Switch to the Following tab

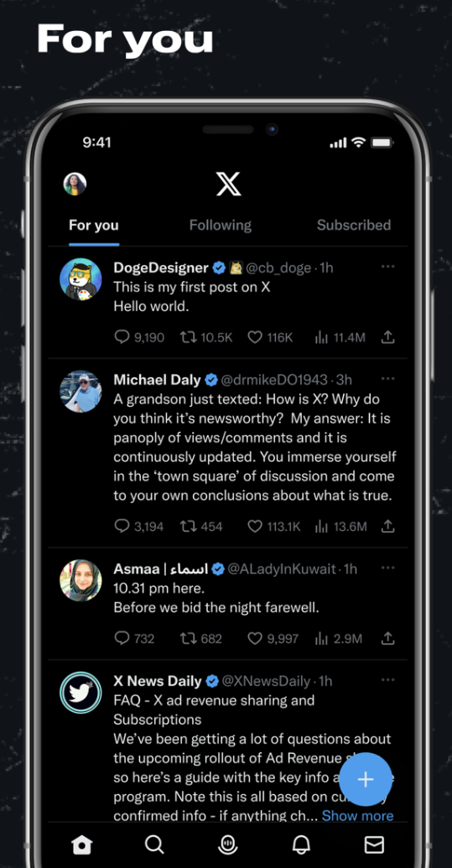[221, 226]
